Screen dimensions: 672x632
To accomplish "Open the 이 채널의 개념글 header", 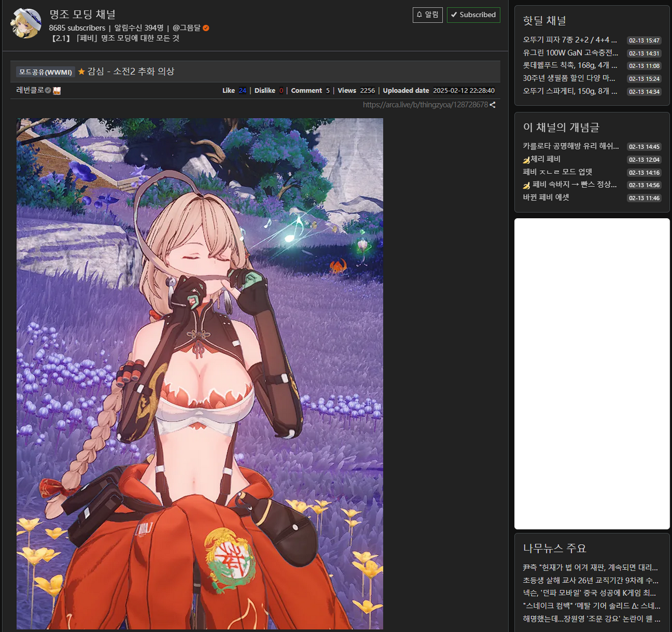I will [561, 127].
